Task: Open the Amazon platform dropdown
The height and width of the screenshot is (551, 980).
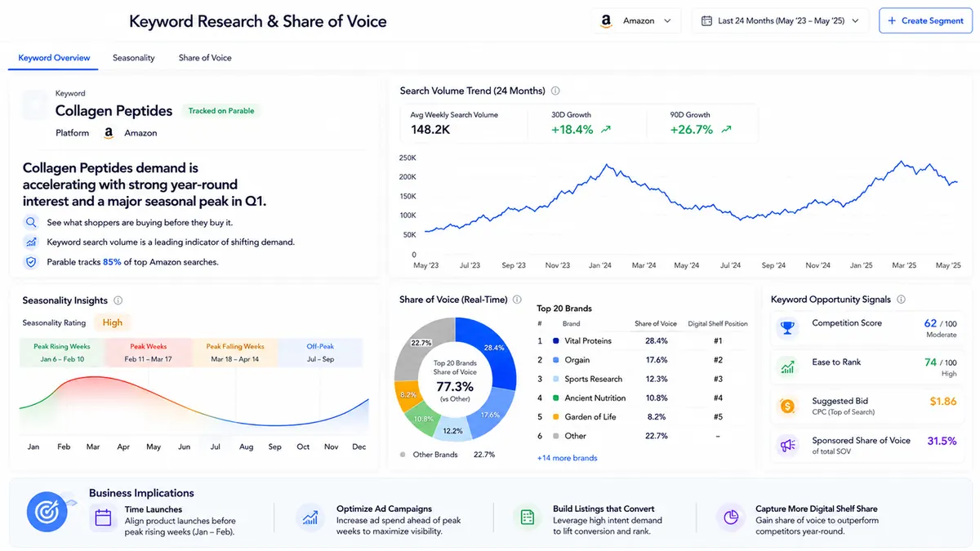Action: coord(636,21)
